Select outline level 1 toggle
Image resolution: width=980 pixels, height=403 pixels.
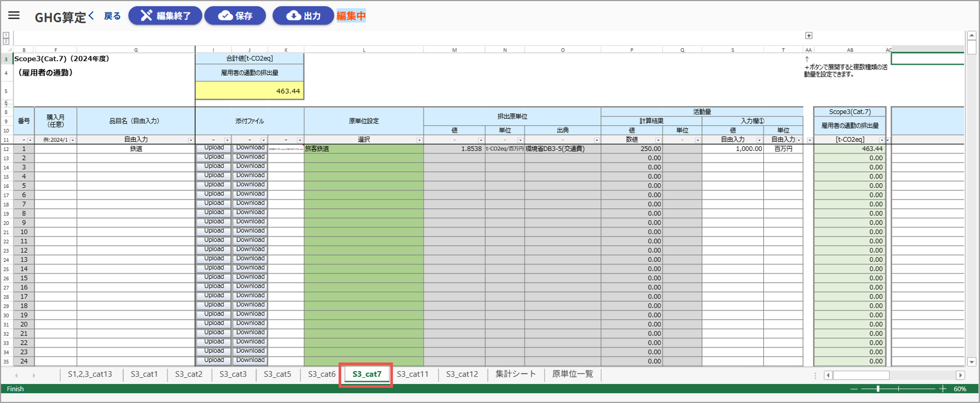tap(6, 35)
